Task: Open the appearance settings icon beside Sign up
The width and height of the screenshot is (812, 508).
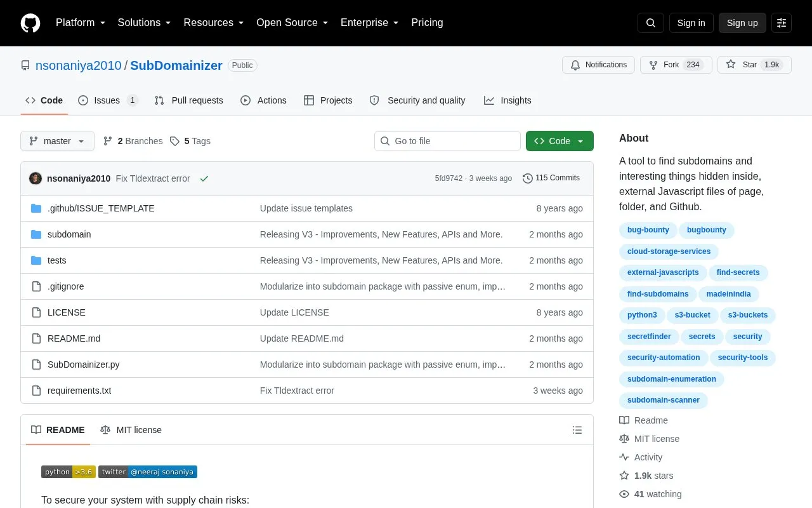Action: click(782, 23)
